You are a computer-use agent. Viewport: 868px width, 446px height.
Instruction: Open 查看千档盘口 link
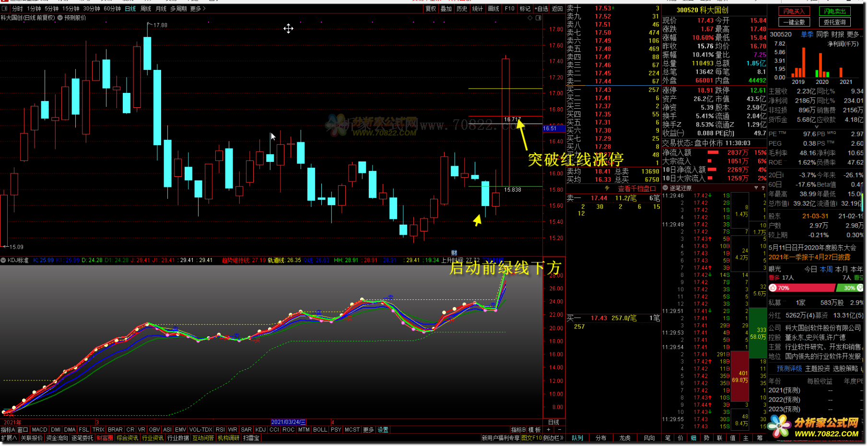point(636,188)
